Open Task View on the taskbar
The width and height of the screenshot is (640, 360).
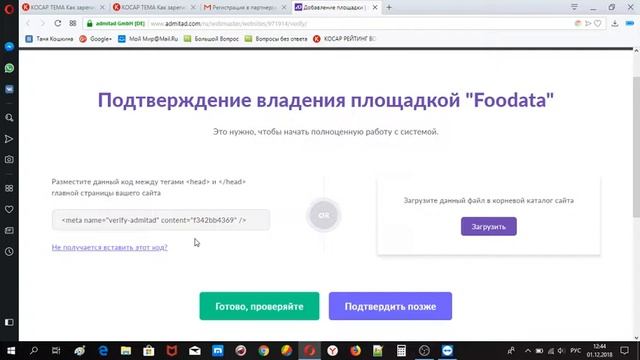[x=56, y=351]
